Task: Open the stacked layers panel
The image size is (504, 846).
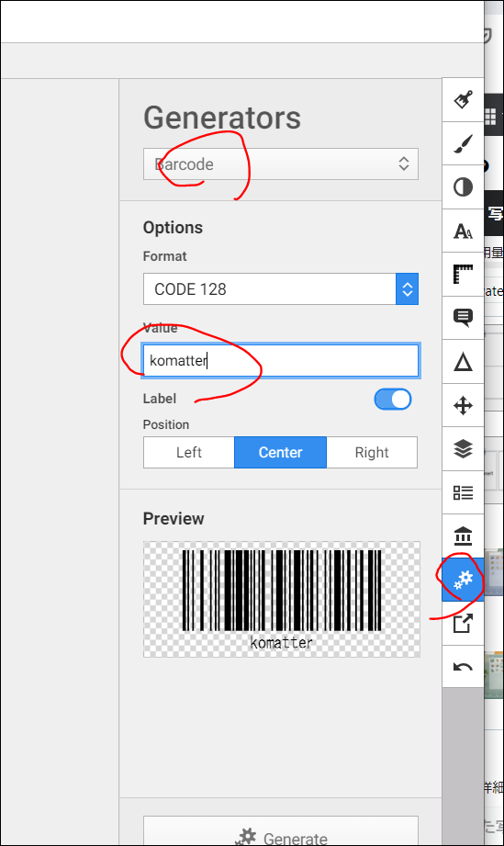Action: [463, 449]
